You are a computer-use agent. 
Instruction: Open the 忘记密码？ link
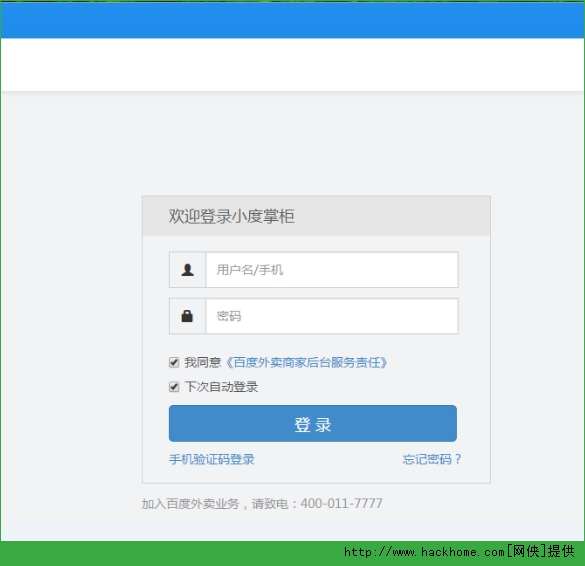(432, 459)
